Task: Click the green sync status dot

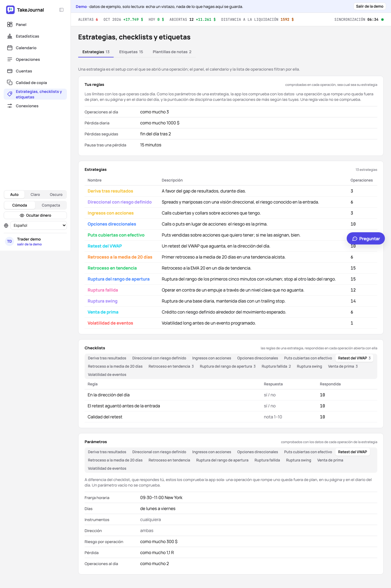Action: tap(382, 20)
